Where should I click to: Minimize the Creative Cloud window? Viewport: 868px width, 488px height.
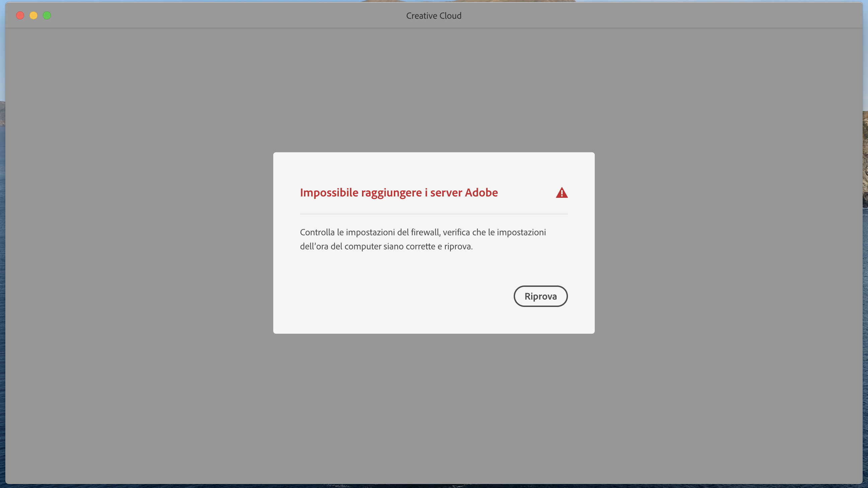(33, 15)
